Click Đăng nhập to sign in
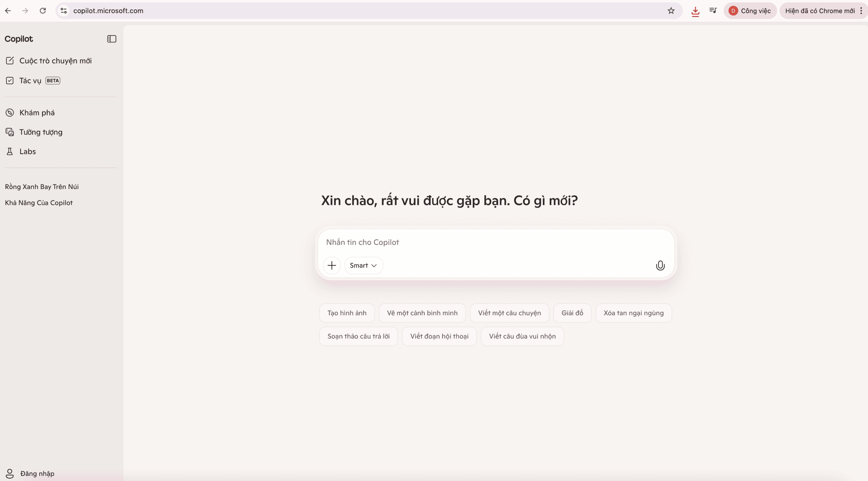The width and height of the screenshot is (868, 481). click(x=37, y=473)
